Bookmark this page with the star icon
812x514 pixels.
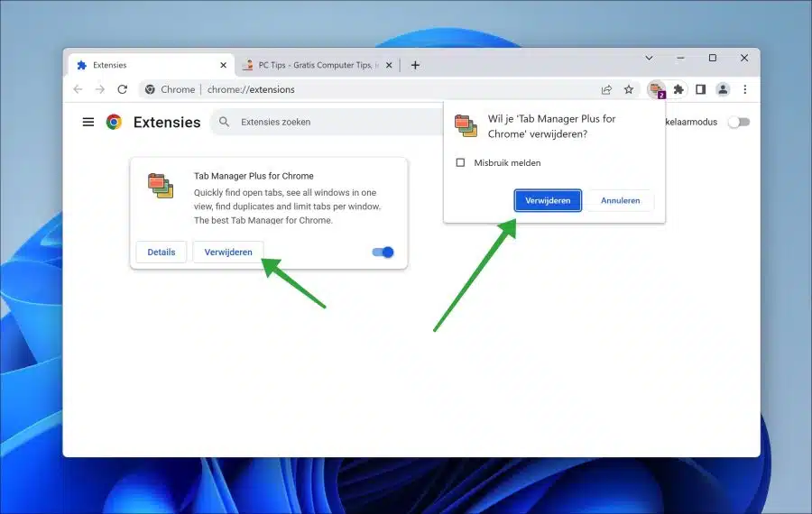point(629,89)
